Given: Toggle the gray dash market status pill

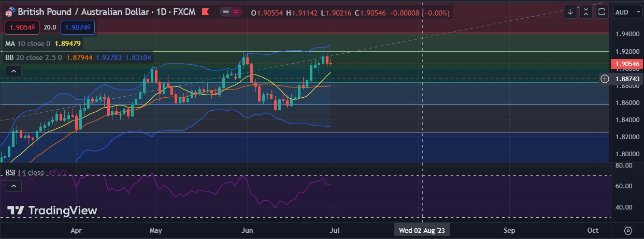Looking at the screenshot, I should click(225, 12).
